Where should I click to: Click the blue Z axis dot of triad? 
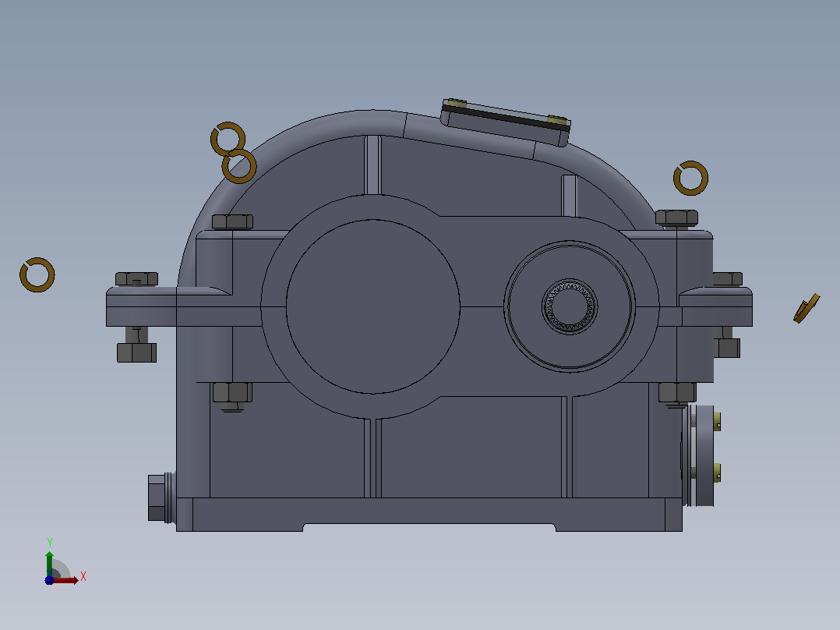pyautogui.click(x=49, y=580)
